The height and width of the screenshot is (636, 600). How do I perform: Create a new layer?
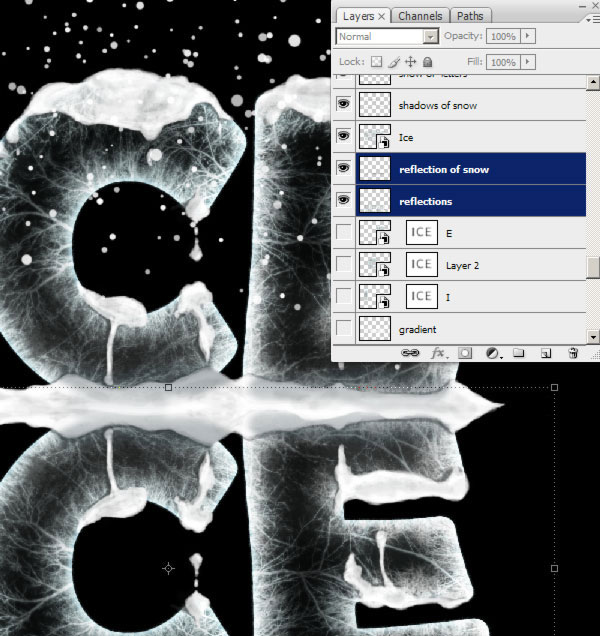click(x=546, y=353)
